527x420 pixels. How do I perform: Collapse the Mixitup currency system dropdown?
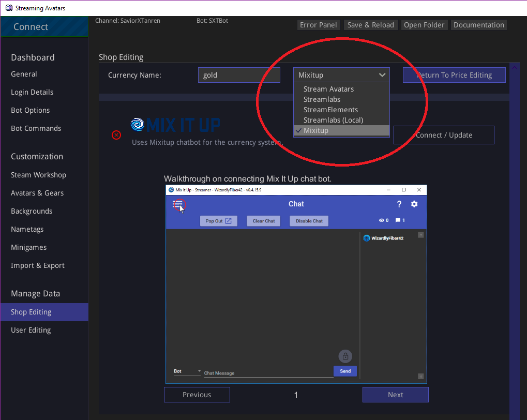point(341,75)
